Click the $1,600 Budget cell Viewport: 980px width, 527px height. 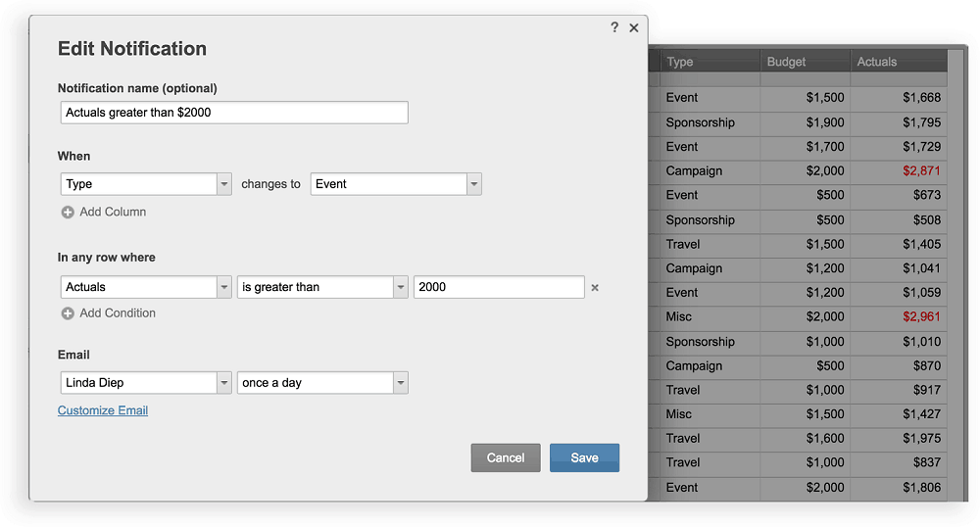click(x=805, y=438)
